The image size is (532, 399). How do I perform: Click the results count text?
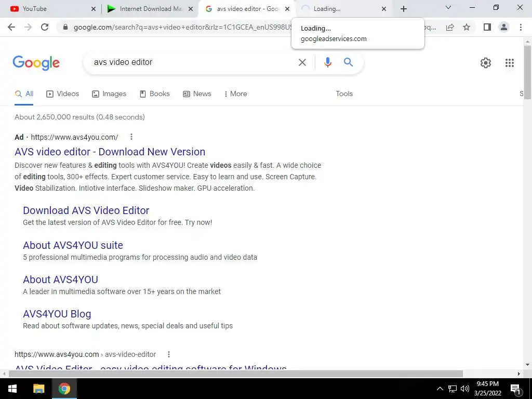[x=79, y=117]
